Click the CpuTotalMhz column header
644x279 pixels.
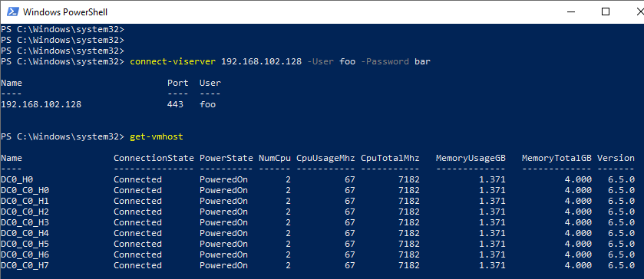pyautogui.click(x=390, y=158)
